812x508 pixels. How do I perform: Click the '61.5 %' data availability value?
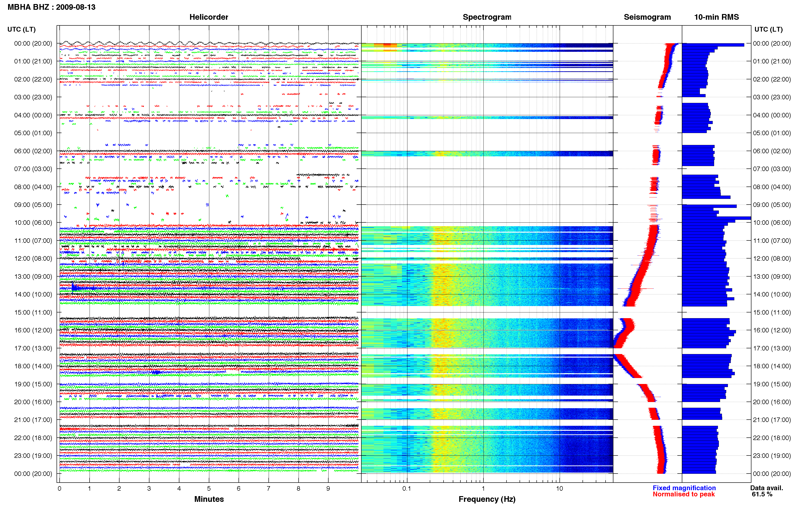[x=762, y=494]
